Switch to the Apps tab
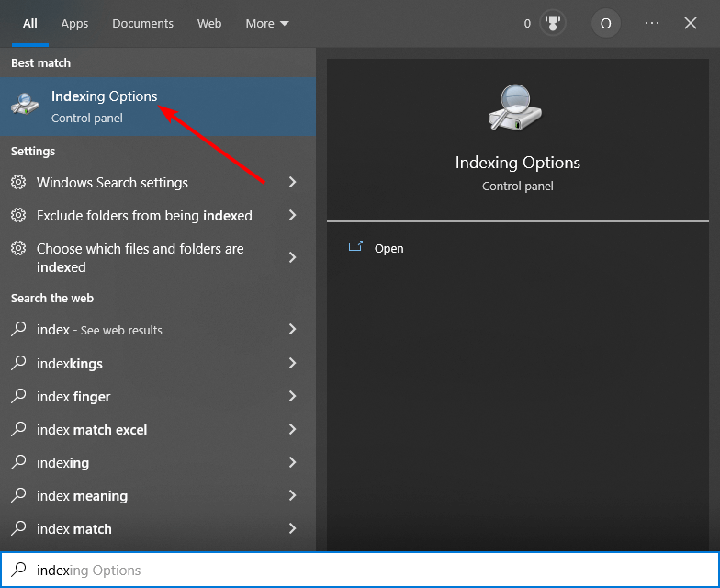The image size is (720, 588). click(x=74, y=24)
